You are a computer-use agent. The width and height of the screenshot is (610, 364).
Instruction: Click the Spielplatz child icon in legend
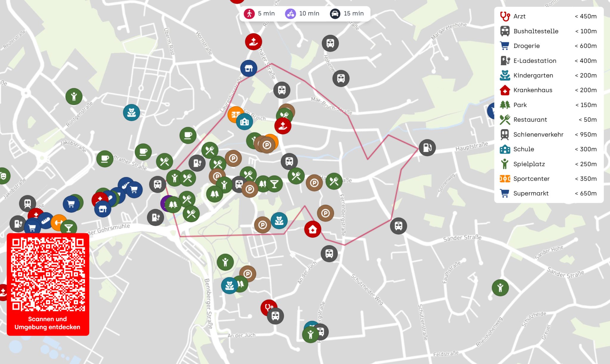505,164
